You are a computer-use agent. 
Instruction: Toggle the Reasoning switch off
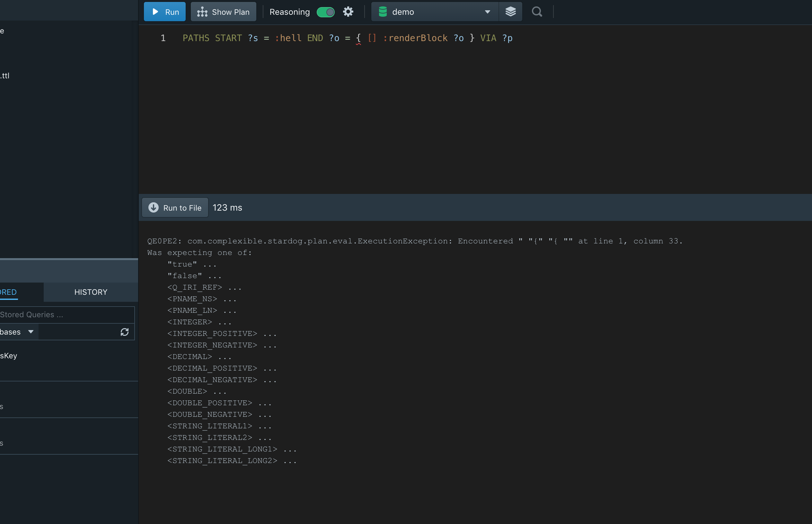tap(325, 12)
